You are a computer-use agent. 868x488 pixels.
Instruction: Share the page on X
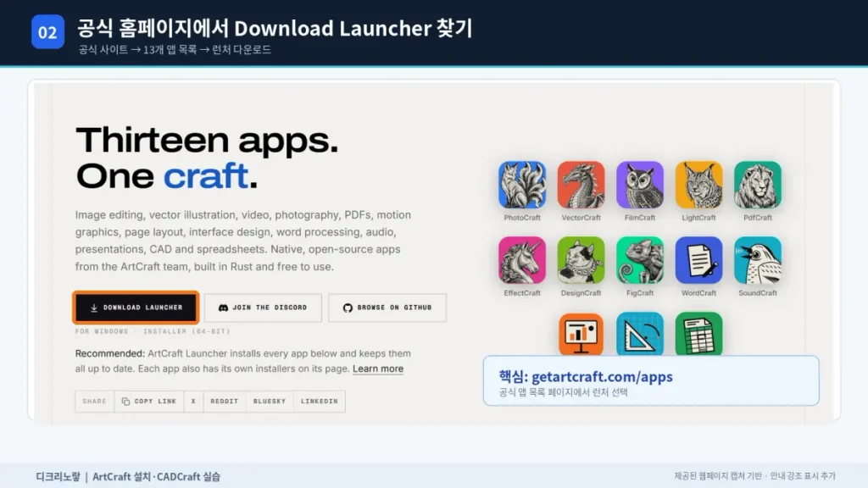tap(193, 401)
